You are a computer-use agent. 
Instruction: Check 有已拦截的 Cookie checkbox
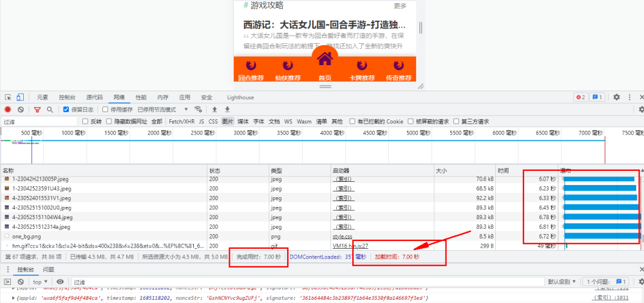(352, 121)
